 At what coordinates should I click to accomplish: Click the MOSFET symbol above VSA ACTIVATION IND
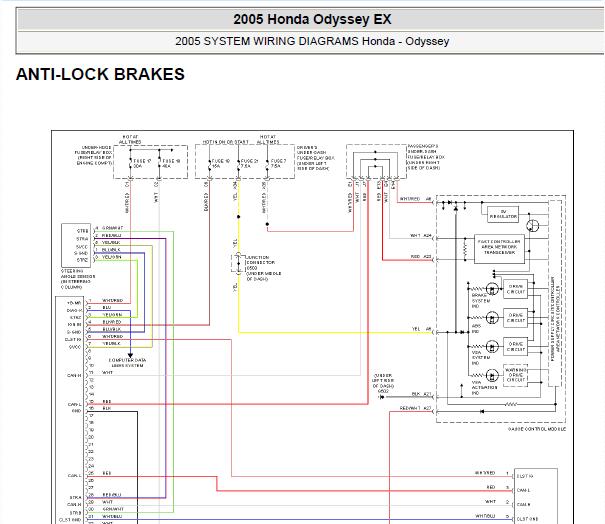click(x=492, y=375)
